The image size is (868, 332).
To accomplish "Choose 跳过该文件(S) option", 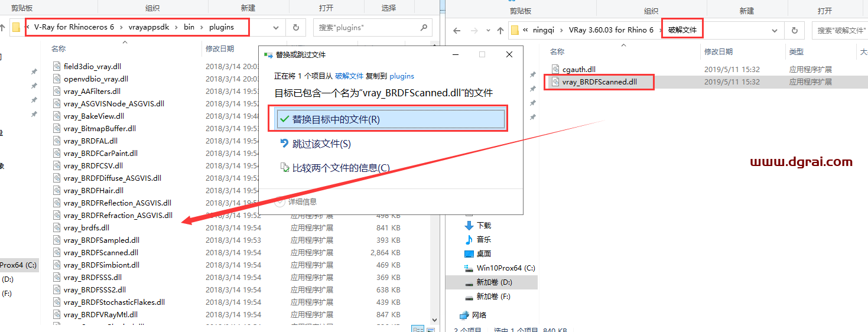I will click(321, 144).
